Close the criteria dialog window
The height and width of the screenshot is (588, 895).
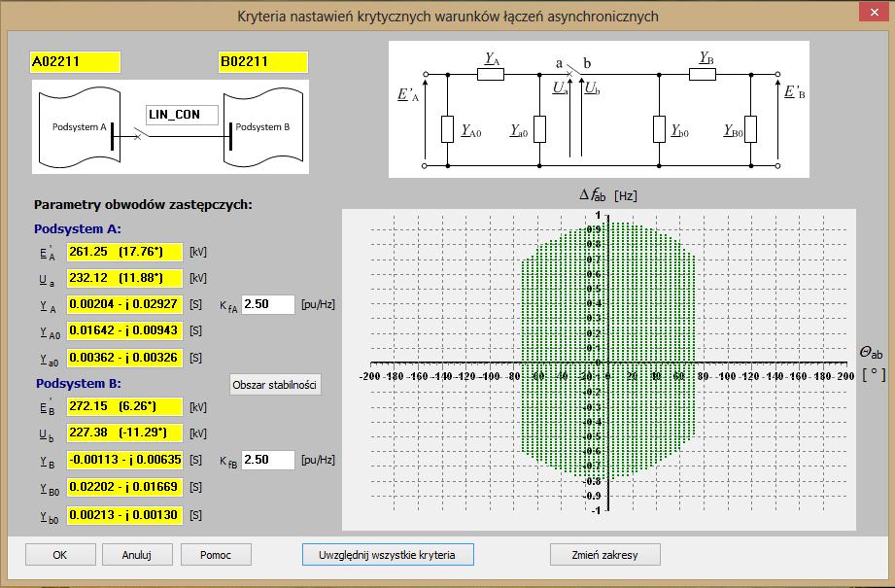pos(875,12)
